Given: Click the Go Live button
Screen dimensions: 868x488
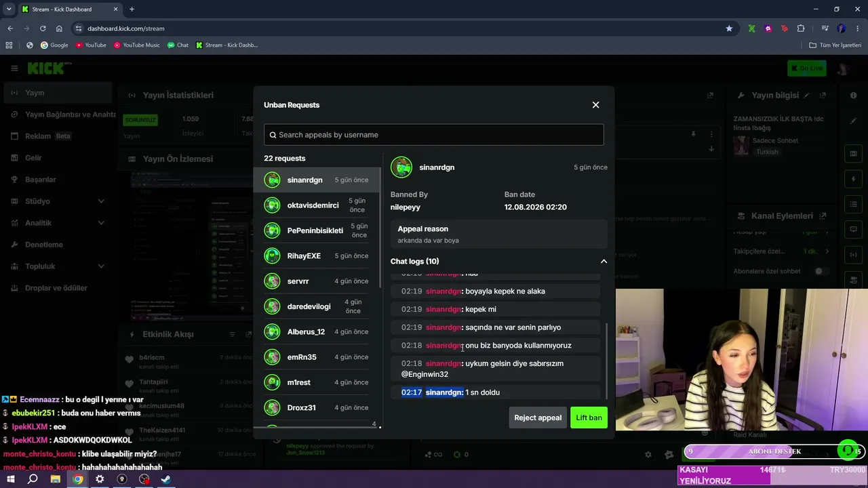Looking at the screenshot, I should coord(807,68).
